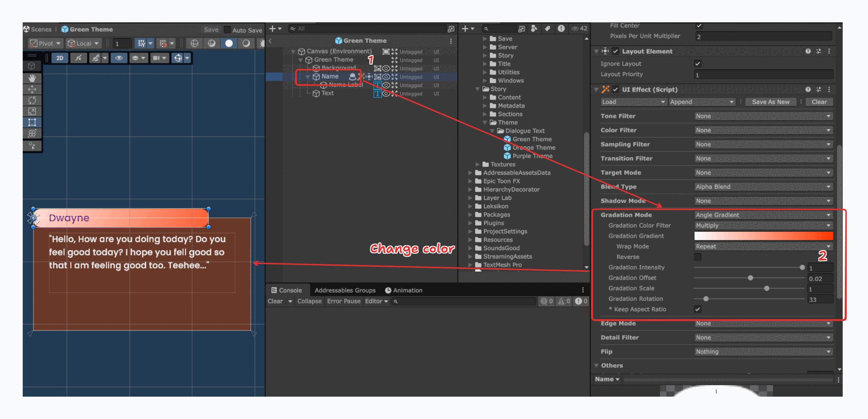Click the Save As New button

[x=771, y=102]
